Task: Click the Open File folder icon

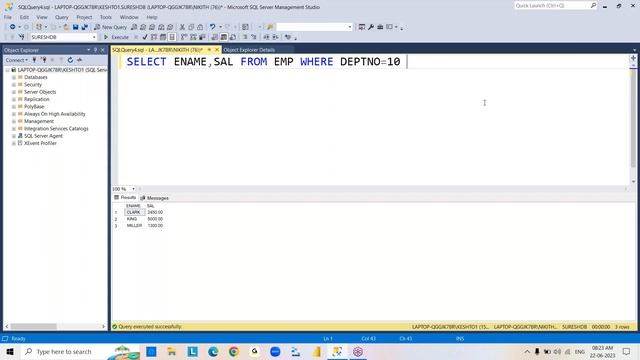Action: 66,27
